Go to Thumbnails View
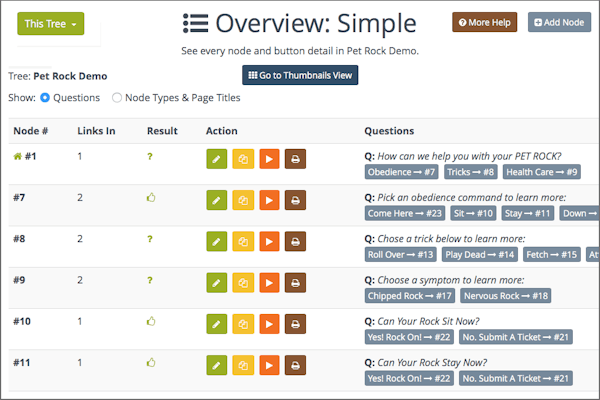 [x=300, y=75]
